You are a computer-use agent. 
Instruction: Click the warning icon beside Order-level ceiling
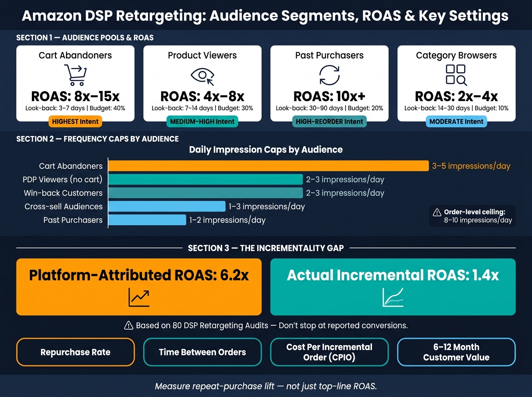pyautogui.click(x=437, y=212)
